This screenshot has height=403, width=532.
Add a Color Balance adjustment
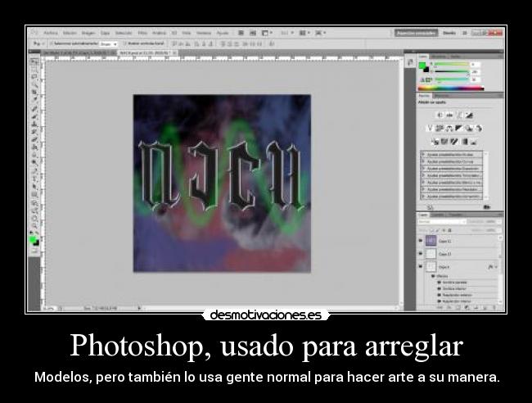point(449,128)
